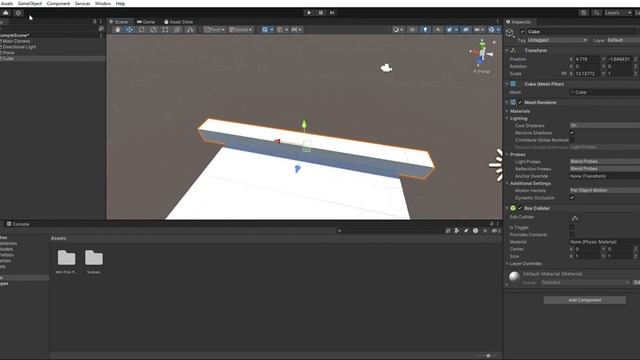Open the Component menu
This screenshot has height=360, width=640.
coord(58,3)
